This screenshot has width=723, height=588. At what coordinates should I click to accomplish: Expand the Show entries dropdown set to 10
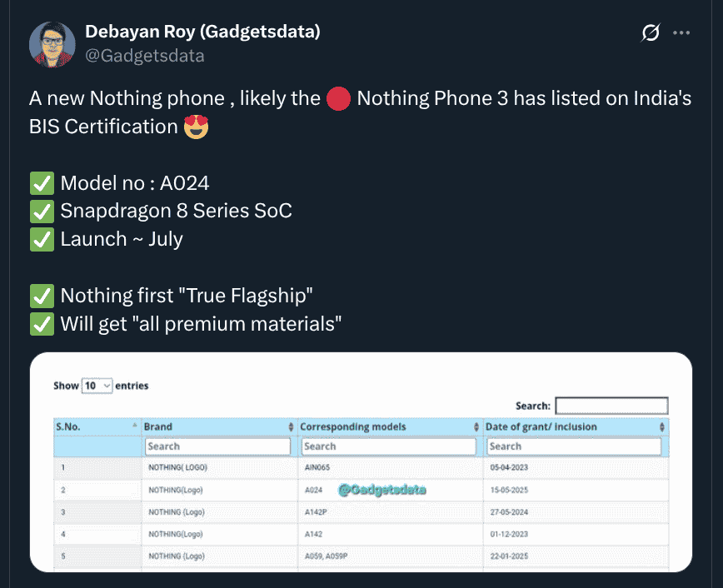97,386
